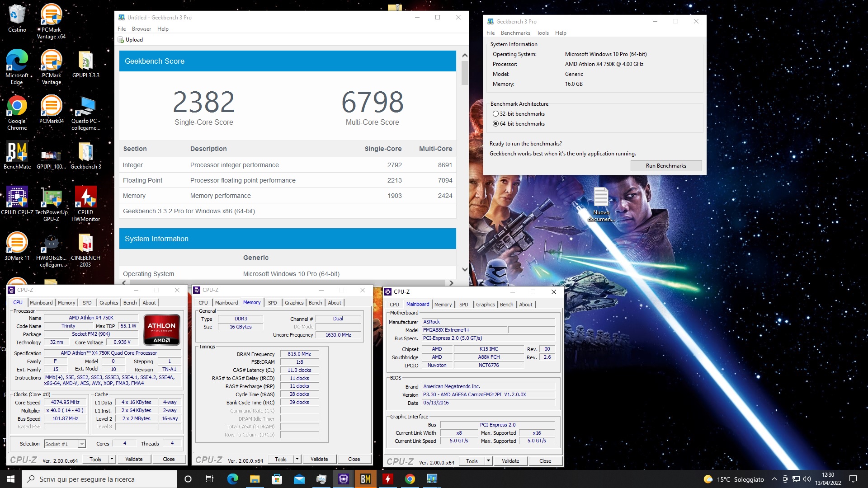Select 64-bit benchmarks option
Image resolution: width=868 pixels, height=488 pixels.
click(519, 124)
